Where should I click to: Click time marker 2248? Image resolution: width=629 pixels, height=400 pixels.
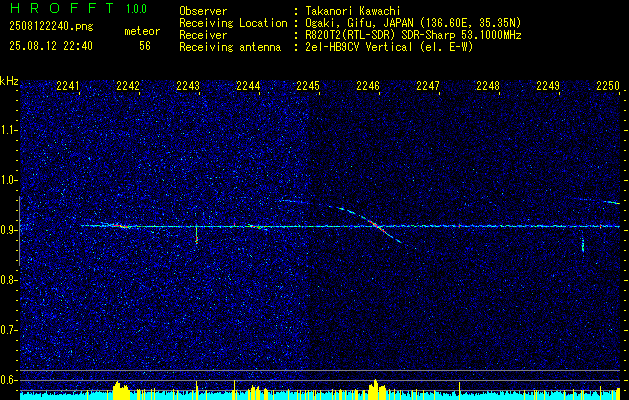(x=488, y=85)
